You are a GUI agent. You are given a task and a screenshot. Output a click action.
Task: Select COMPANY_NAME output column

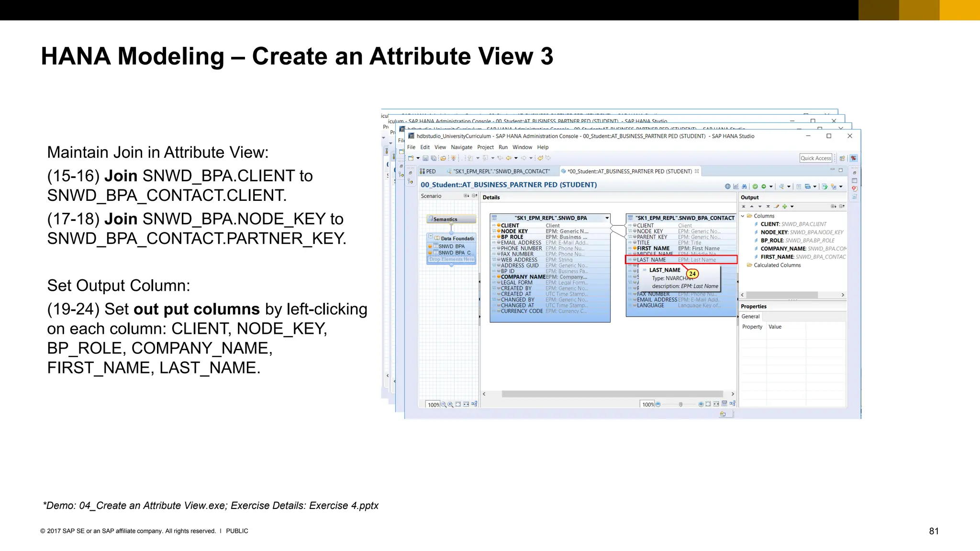[x=800, y=249]
